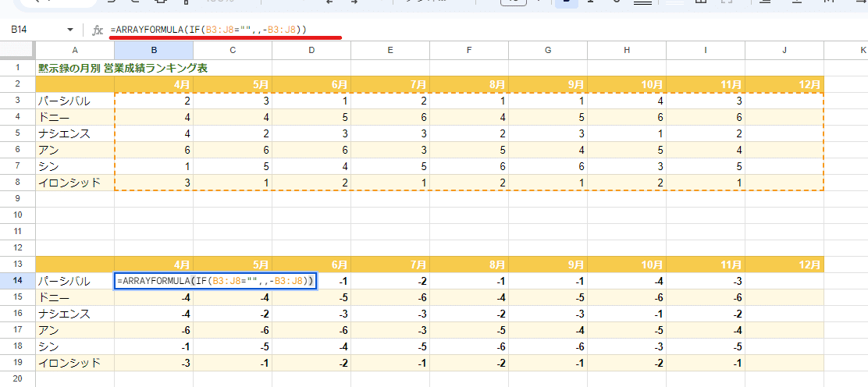Select パーシバル name cell in row 3
This screenshot has height=387, width=868.
pyautogui.click(x=75, y=101)
